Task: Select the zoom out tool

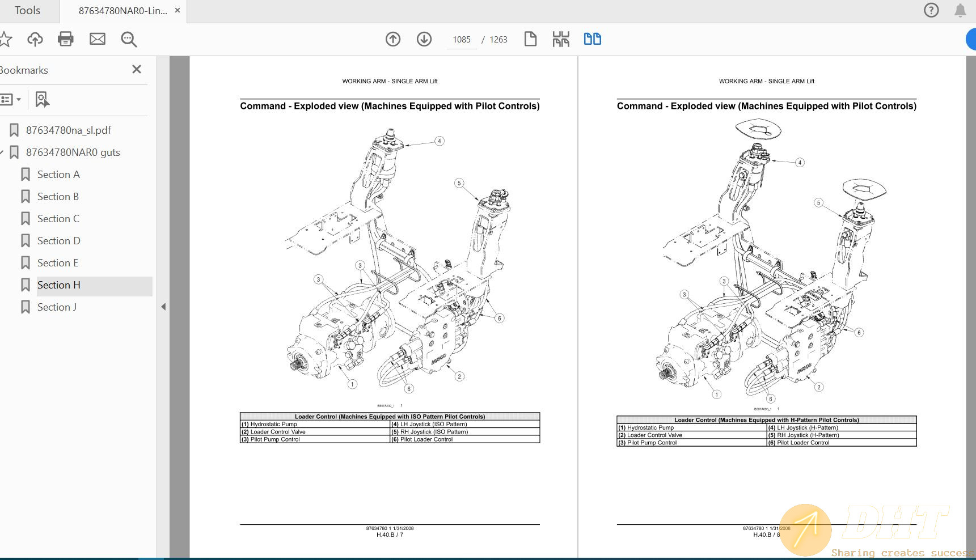Action: pyautogui.click(x=128, y=39)
